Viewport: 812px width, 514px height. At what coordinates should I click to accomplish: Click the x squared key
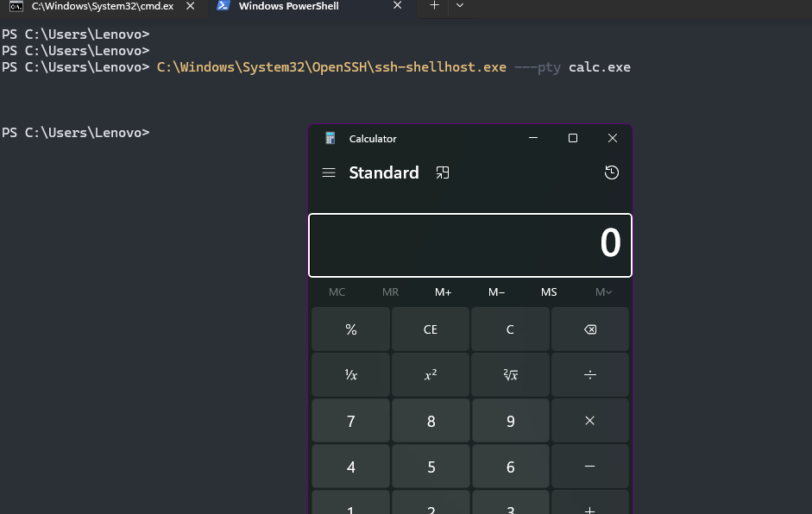pyautogui.click(x=431, y=375)
